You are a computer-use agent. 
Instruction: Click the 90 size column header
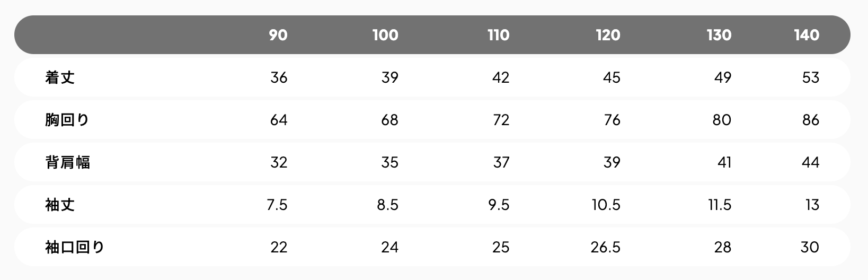pyautogui.click(x=278, y=35)
